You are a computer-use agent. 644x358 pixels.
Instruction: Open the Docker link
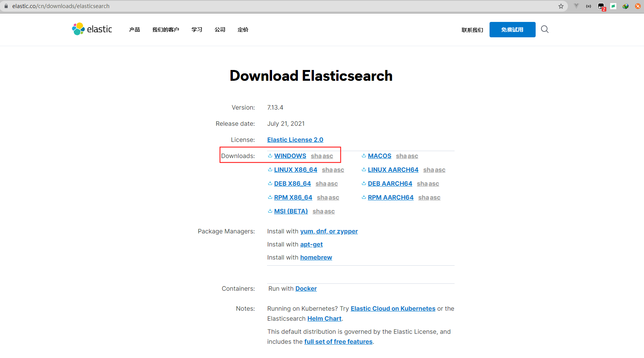(x=306, y=288)
